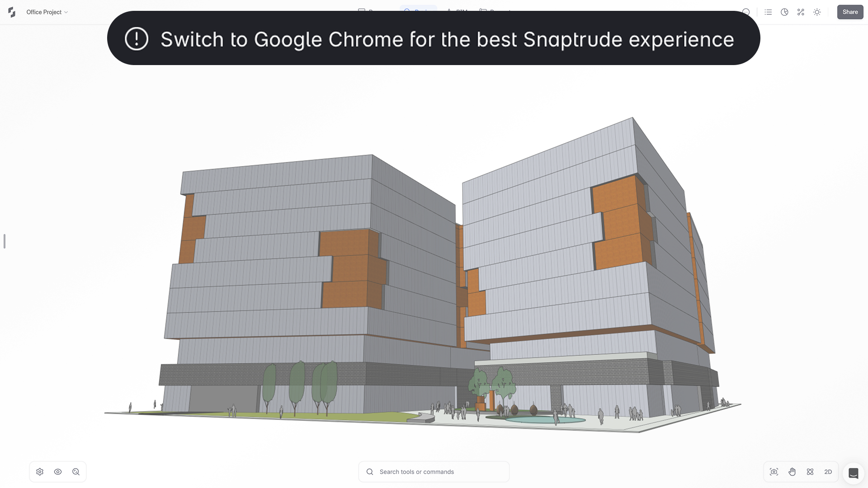Click the Snaptrude logo icon
868x488 pixels.
coord(12,12)
